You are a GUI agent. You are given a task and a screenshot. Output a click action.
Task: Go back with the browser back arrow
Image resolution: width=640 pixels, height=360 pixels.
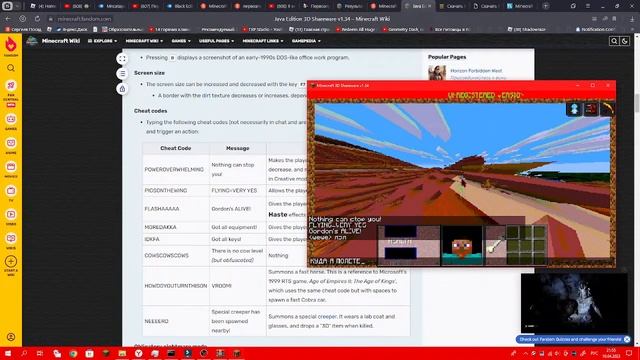tap(8, 19)
